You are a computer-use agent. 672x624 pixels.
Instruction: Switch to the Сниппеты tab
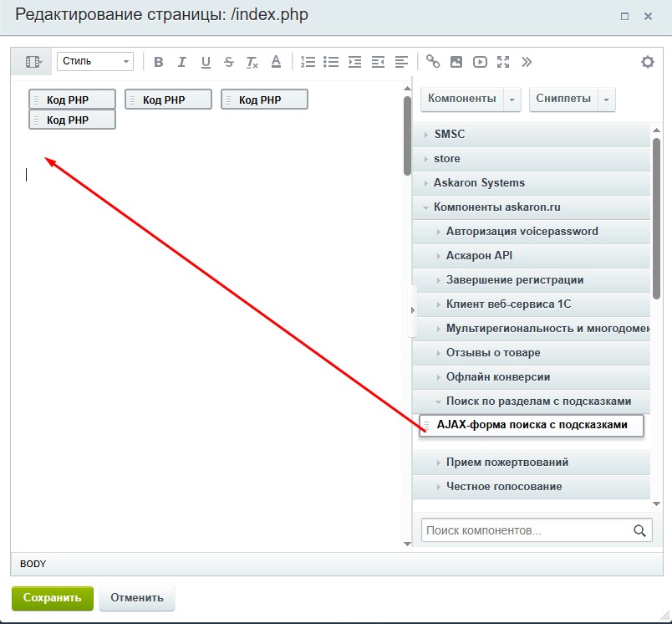(563, 99)
